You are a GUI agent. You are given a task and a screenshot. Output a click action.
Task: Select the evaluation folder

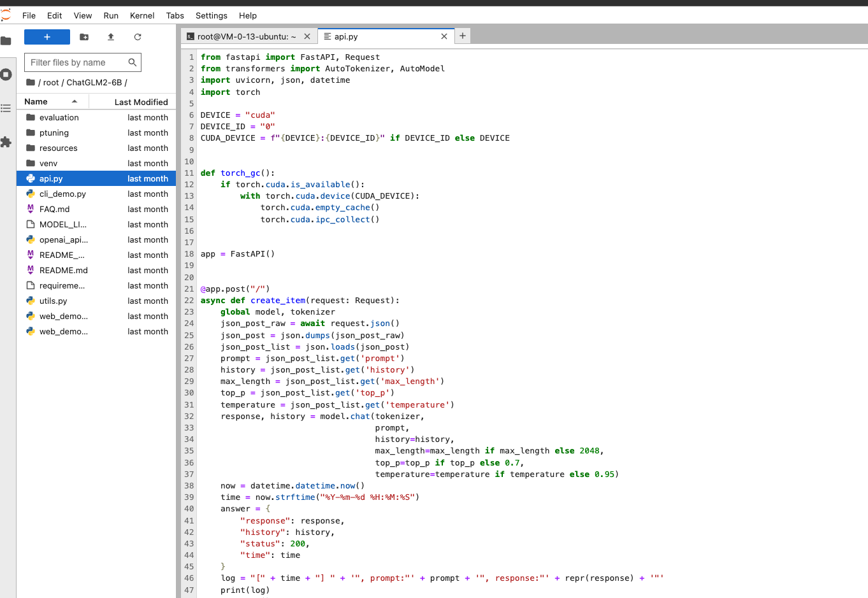click(x=96, y=117)
